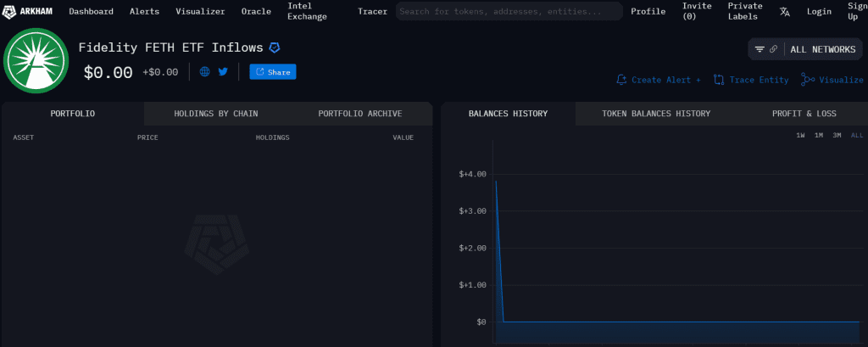Open the Profile page
The image size is (868, 347).
click(x=648, y=11)
